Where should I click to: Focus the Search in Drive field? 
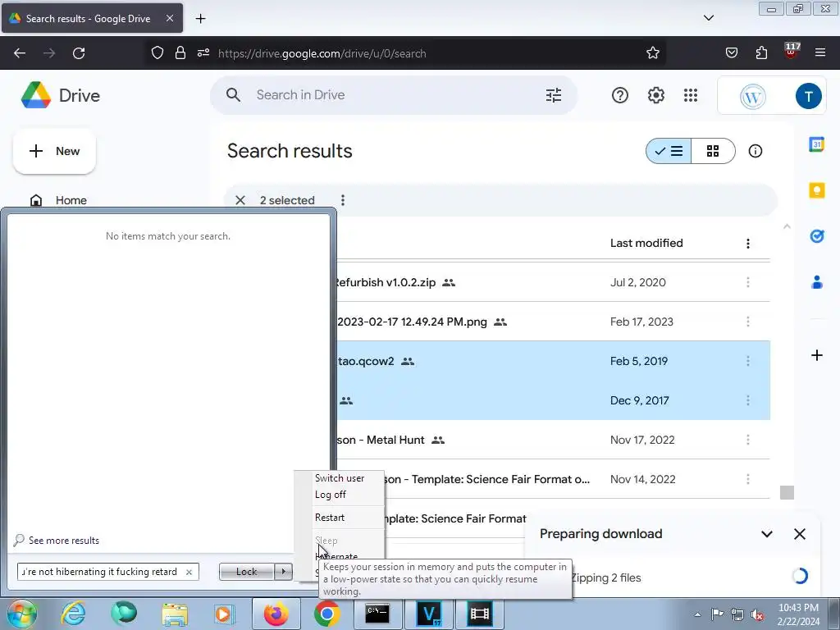(393, 95)
